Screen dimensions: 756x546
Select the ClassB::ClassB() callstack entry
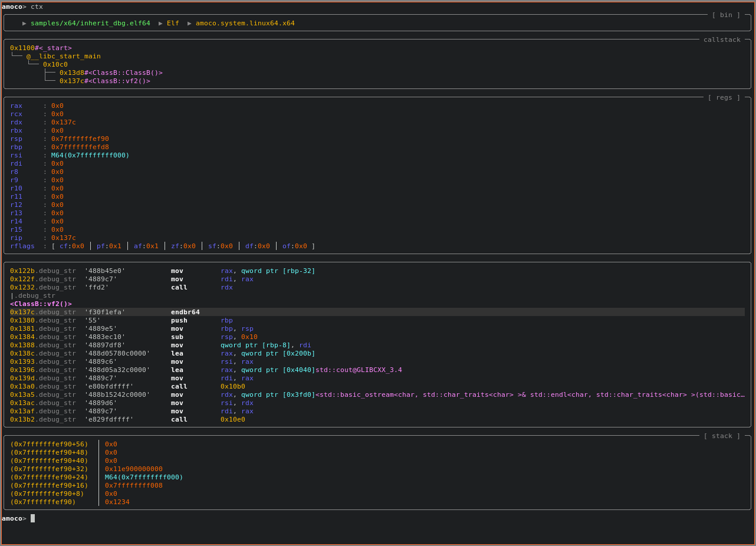pos(111,73)
